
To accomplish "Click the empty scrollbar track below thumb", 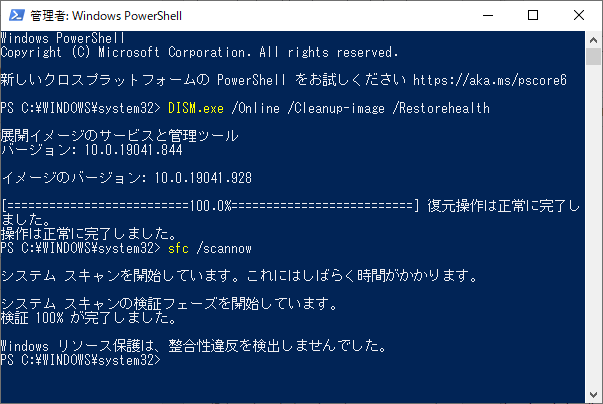I will (x=593, y=226).
